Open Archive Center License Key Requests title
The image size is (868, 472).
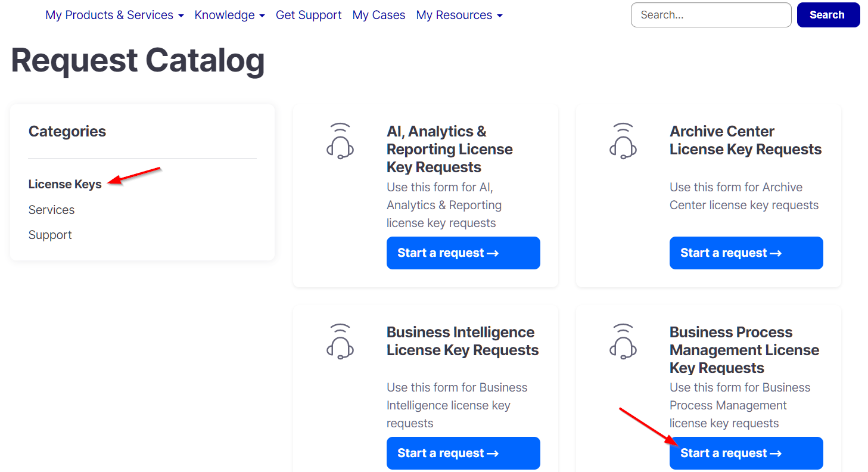745,140
